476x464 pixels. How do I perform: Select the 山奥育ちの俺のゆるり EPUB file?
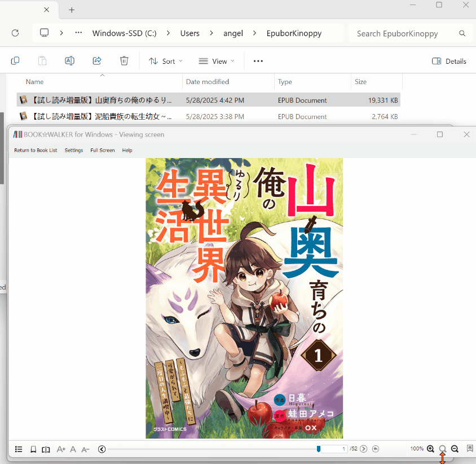208,100
